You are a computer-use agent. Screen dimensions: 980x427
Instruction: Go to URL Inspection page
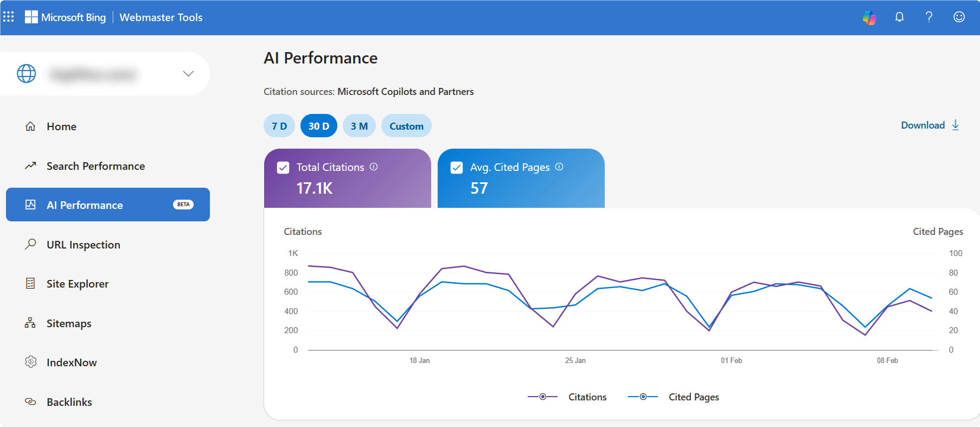83,245
